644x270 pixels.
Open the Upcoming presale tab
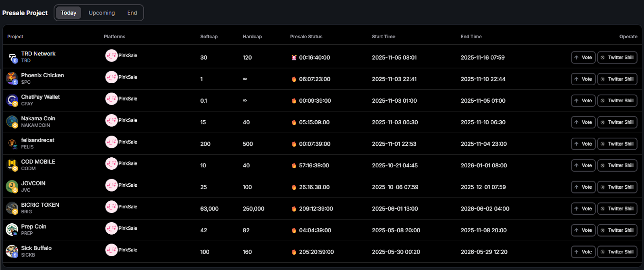(102, 13)
